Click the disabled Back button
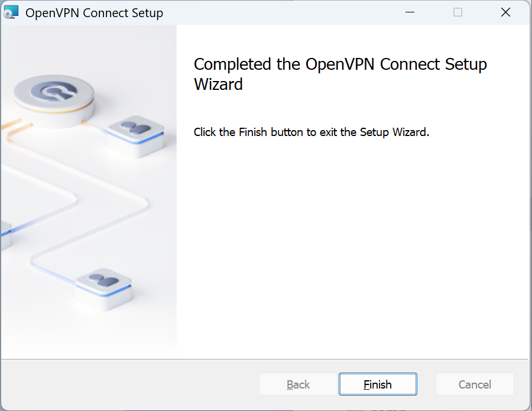This screenshot has height=411, width=532. (x=298, y=384)
